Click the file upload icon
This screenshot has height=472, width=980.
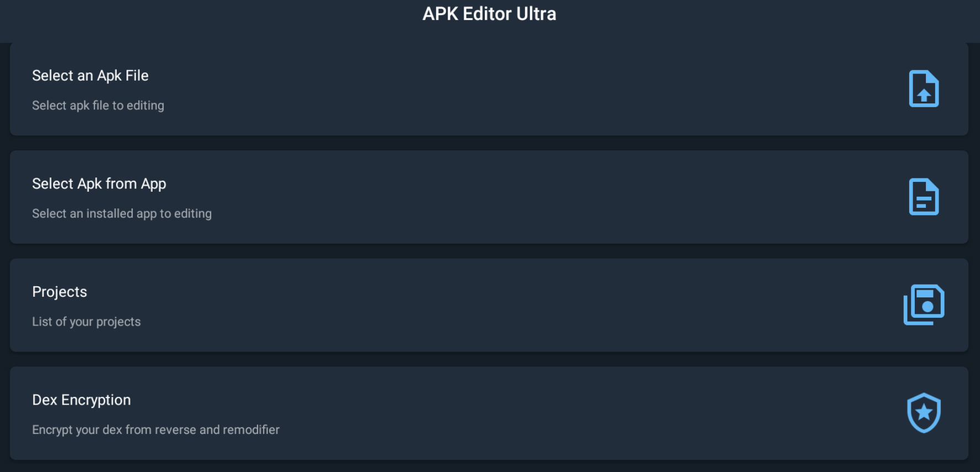click(x=924, y=88)
